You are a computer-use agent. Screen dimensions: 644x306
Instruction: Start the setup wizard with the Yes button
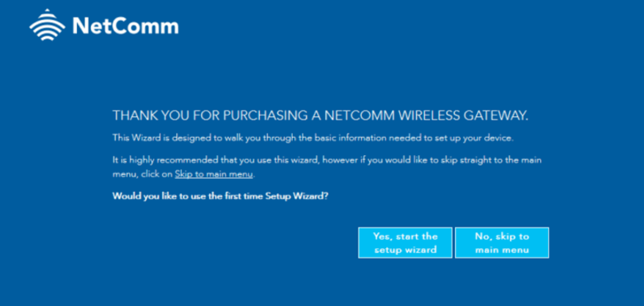point(405,243)
